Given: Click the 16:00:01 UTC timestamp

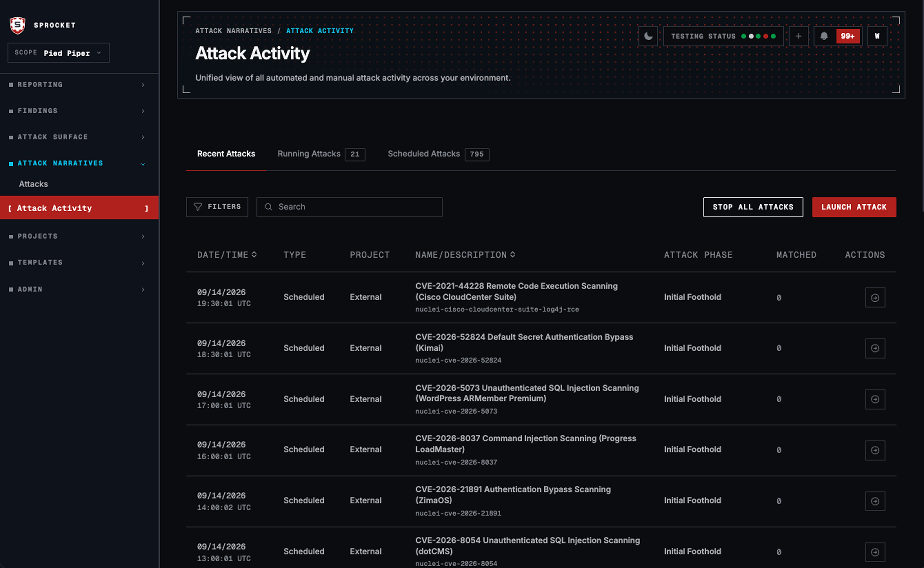Looking at the screenshot, I should (x=224, y=457).
